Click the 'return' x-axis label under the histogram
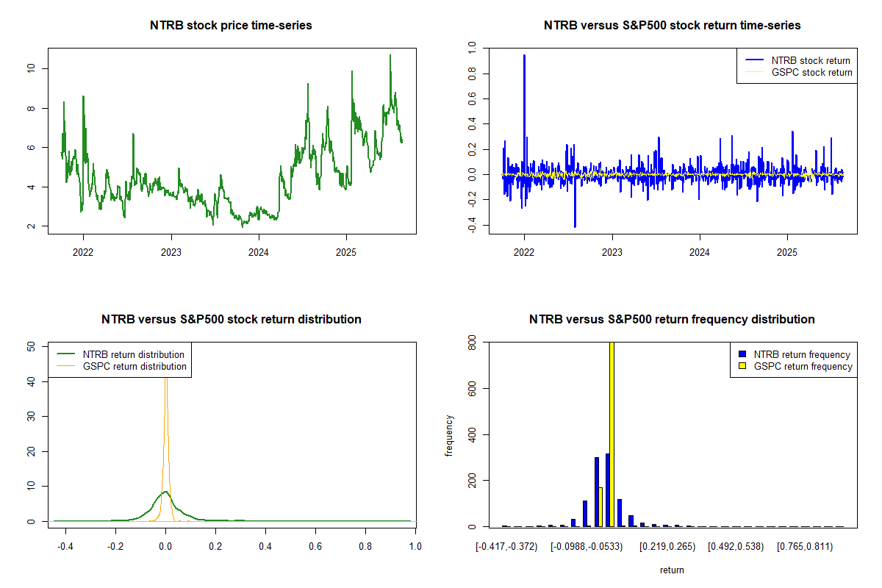882x588 pixels. [672, 570]
